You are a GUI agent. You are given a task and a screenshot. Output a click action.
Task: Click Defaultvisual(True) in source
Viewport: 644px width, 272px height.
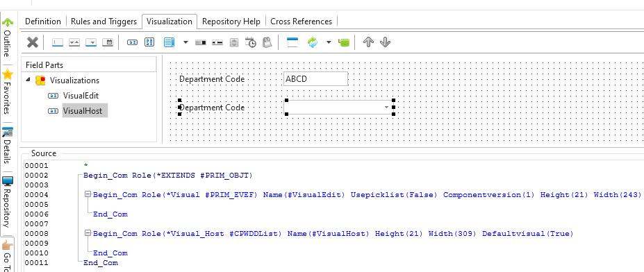coord(528,234)
